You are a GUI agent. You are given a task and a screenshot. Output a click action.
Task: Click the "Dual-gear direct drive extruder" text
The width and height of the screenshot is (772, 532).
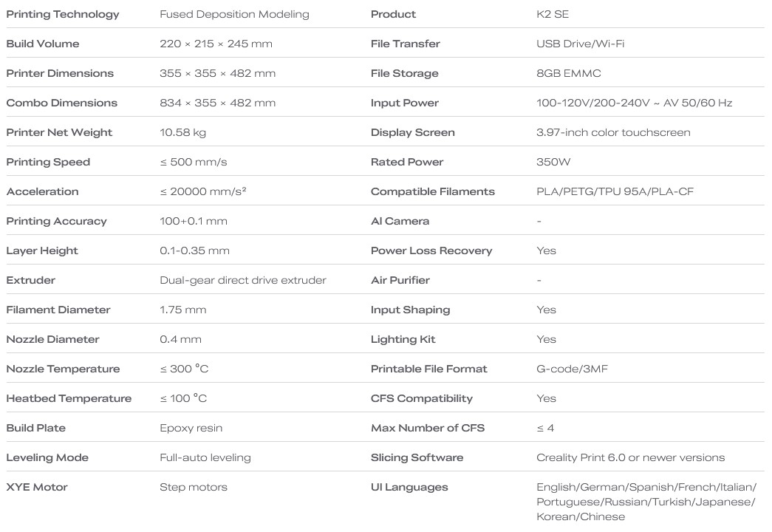(242, 280)
